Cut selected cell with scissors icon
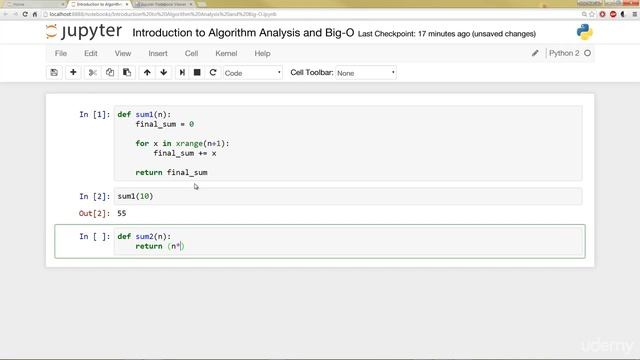This screenshot has height=360, width=640. point(93,73)
